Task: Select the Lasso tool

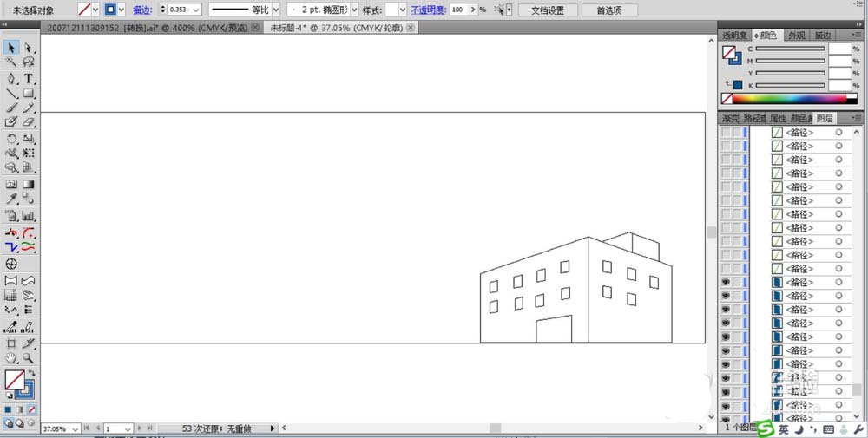Action: click(29, 62)
